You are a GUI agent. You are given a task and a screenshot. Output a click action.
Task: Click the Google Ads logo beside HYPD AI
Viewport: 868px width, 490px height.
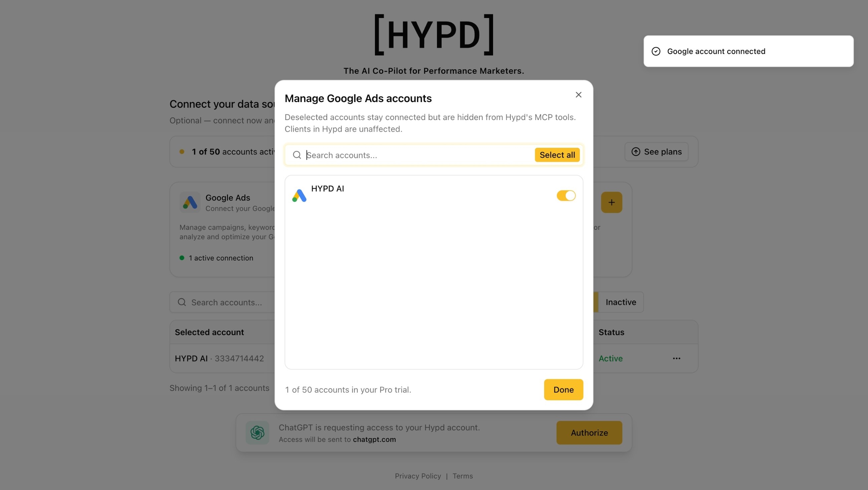pos(299,196)
